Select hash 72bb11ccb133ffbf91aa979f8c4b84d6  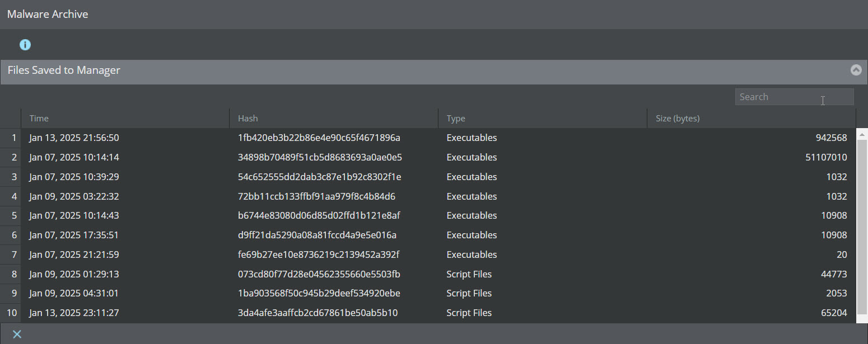(316, 196)
